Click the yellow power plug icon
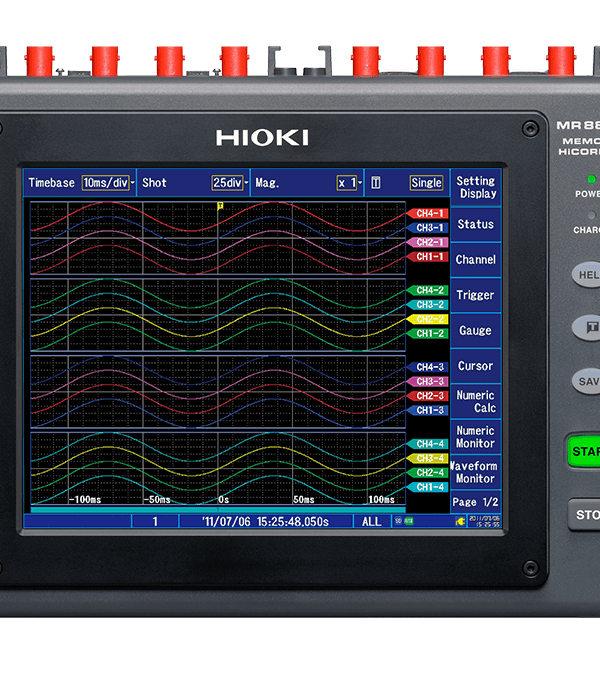Screen dimensions: 600x694 pyautogui.click(x=460, y=521)
